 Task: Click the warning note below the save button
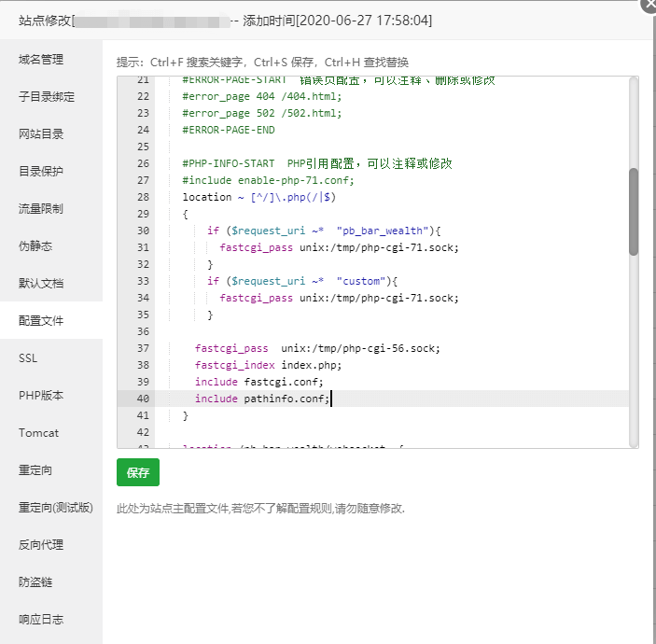260,509
